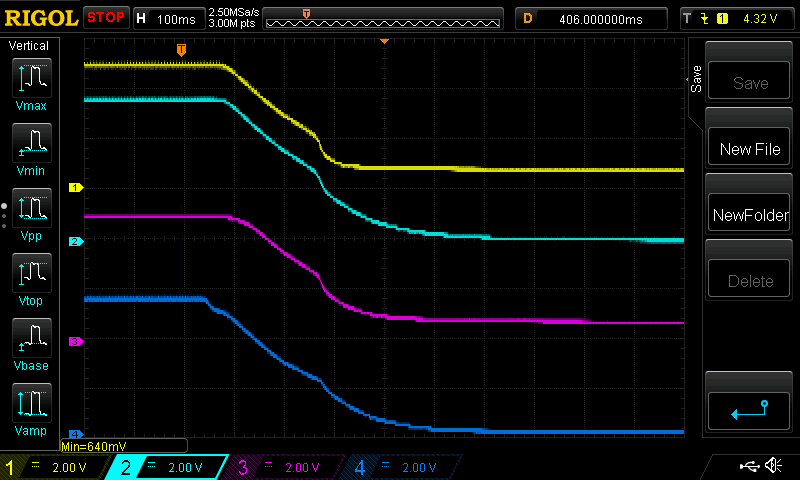Screen dimensions: 800x480
Task: Click the measurement page indicator dots
Action: tap(4, 216)
